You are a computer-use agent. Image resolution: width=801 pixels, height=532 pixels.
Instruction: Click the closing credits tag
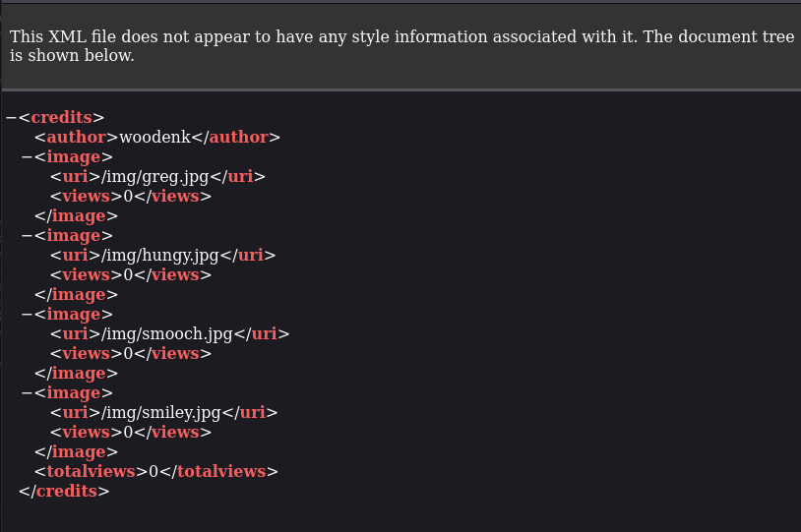[64, 491]
